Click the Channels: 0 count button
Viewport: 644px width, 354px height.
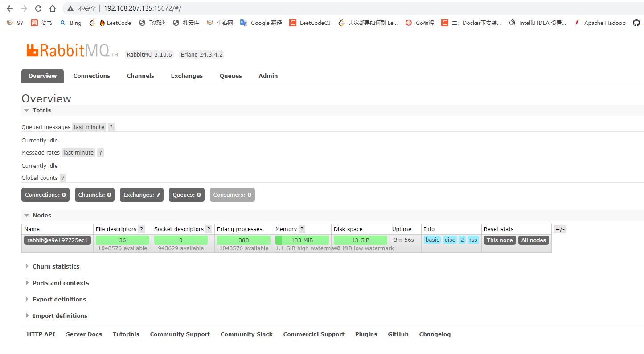[x=94, y=195]
